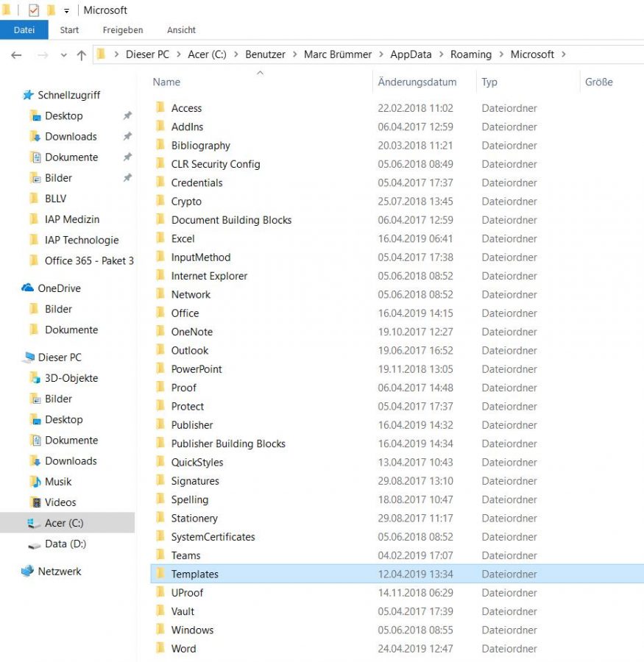
Task: Unpin Downloads using its pin icon
Action: pyautogui.click(x=127, y=136)
